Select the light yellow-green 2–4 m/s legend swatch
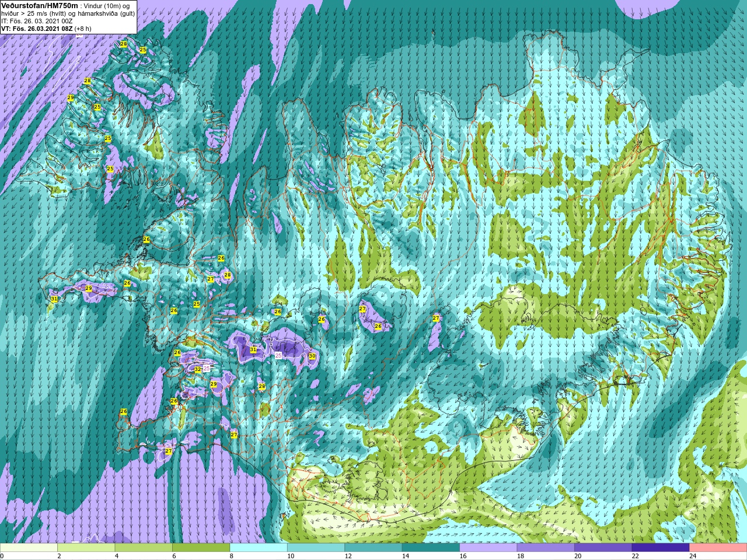747x560 pixels. pos(86,548)
